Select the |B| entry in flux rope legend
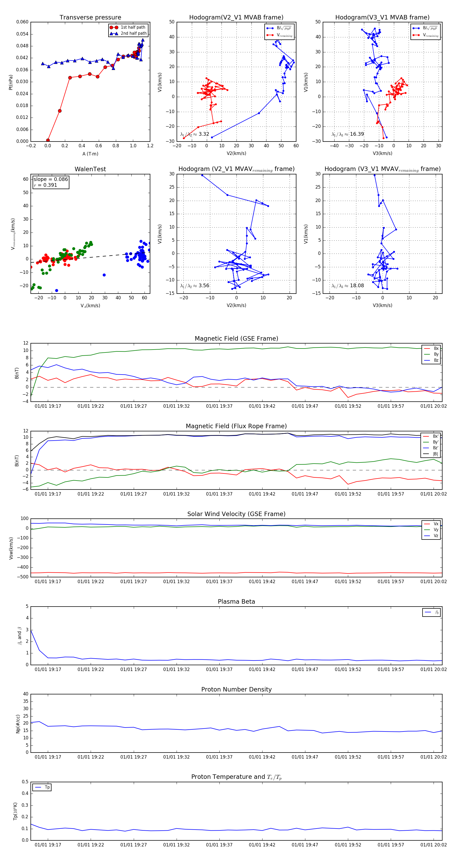 pyautogui.click(x=431, y=454)
